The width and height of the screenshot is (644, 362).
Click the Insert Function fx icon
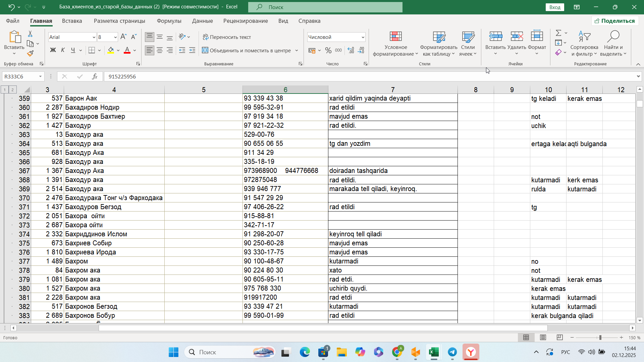(x=95, y=76)
